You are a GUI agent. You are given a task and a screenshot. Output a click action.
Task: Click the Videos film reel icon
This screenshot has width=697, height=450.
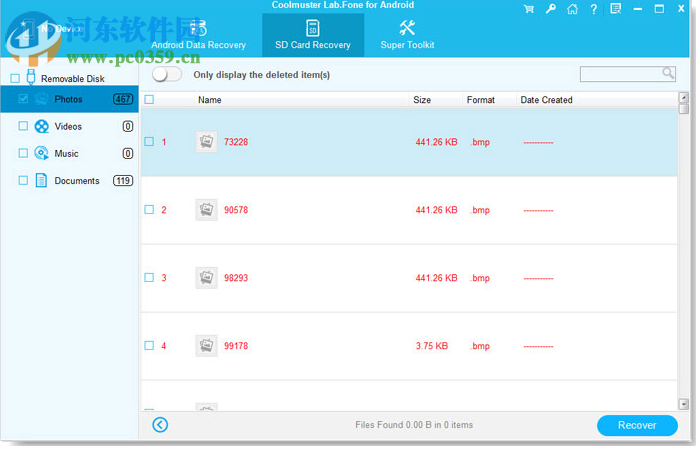[41, 126]
